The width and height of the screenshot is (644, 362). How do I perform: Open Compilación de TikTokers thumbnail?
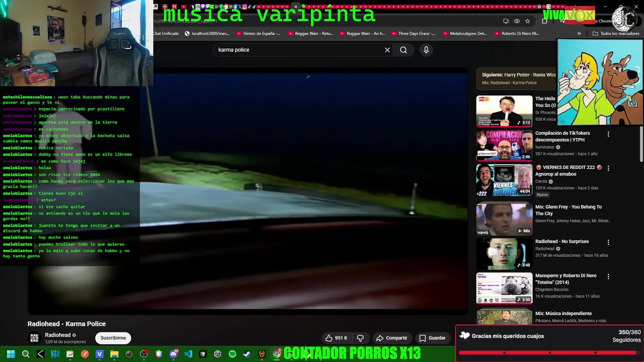click(x=504, y=145)
